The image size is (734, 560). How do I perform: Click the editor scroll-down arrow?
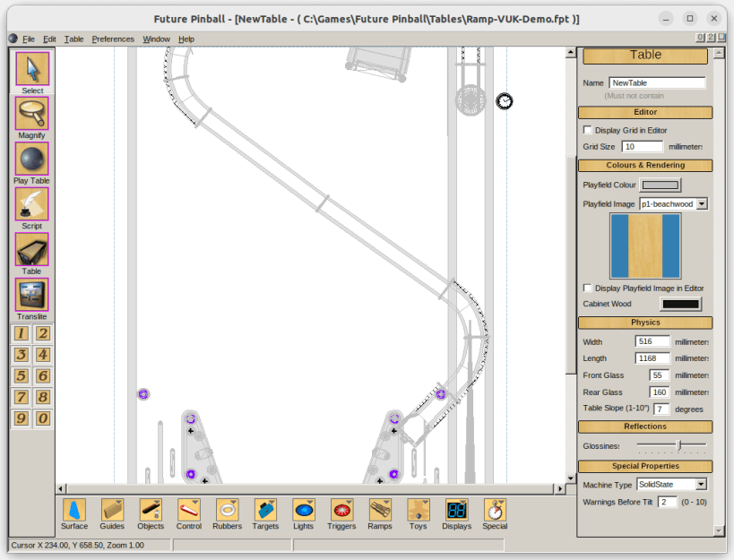(571, 478)
